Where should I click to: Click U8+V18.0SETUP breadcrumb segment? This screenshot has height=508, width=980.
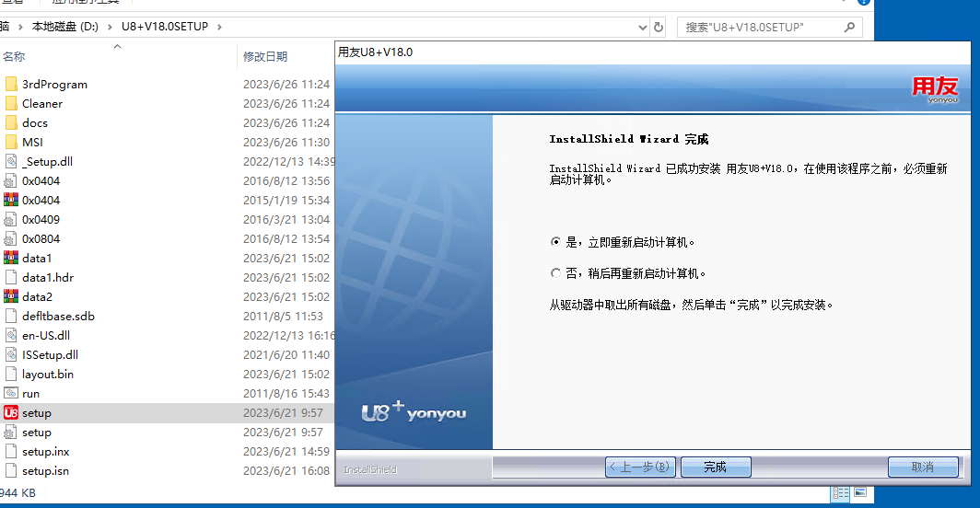point(165,27)
